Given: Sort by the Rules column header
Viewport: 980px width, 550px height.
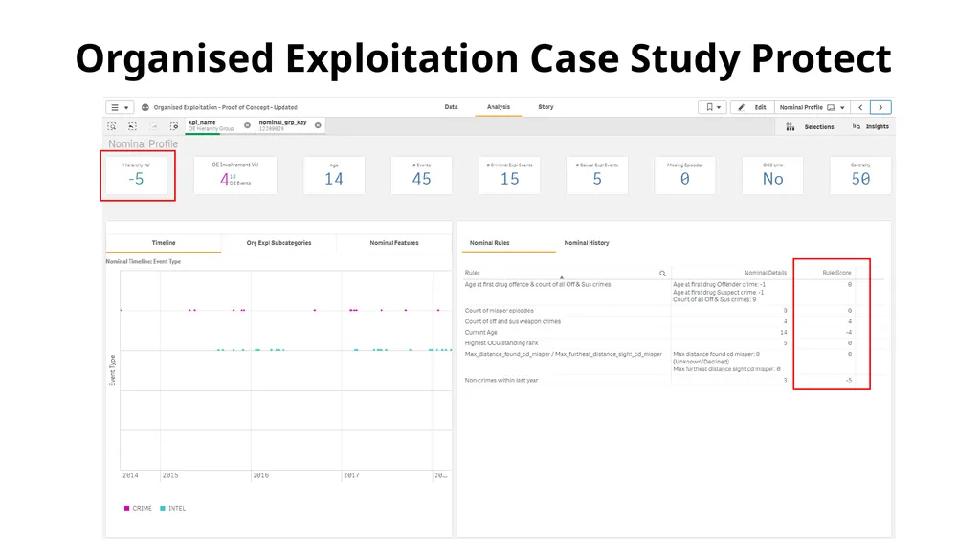Looking at the screenshot, I should click(x=473, y=273).
